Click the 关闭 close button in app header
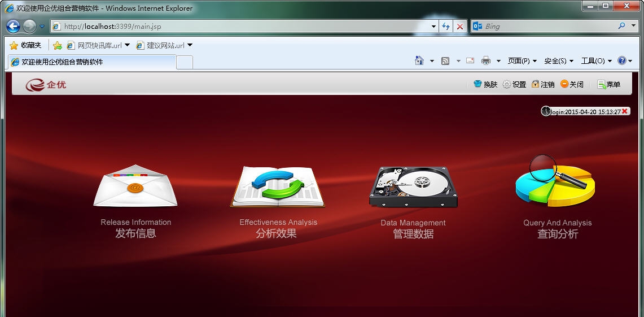 pyautogui.click(x=572, y=84)
